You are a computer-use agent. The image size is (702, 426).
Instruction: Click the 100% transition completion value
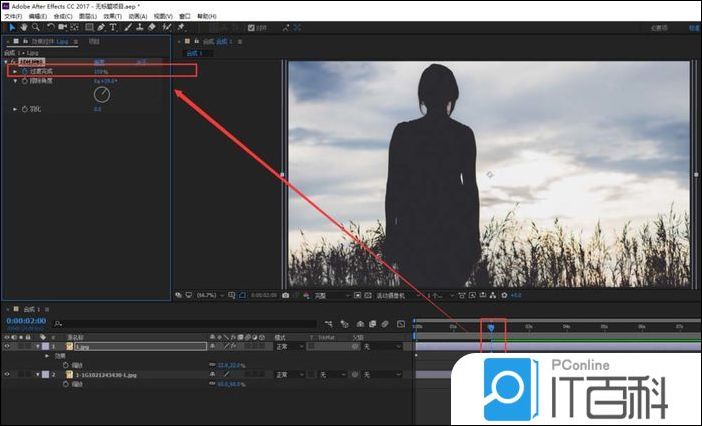100,72
